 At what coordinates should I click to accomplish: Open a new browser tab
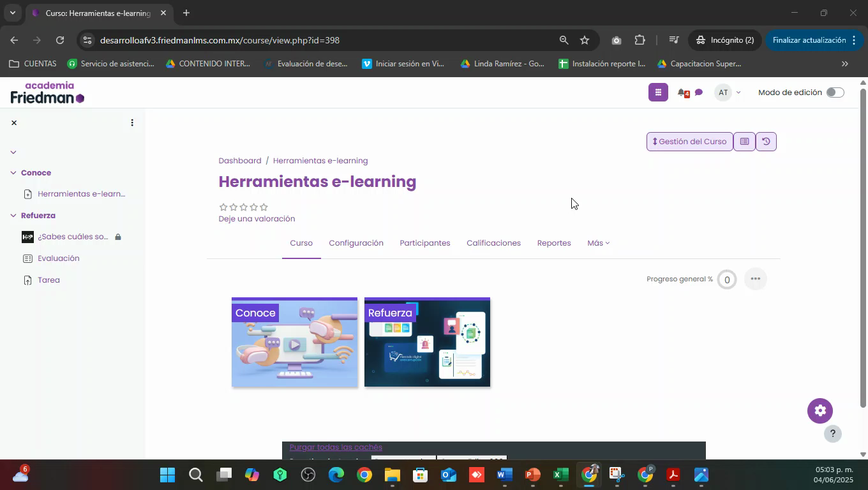click(x=186, y=13)
